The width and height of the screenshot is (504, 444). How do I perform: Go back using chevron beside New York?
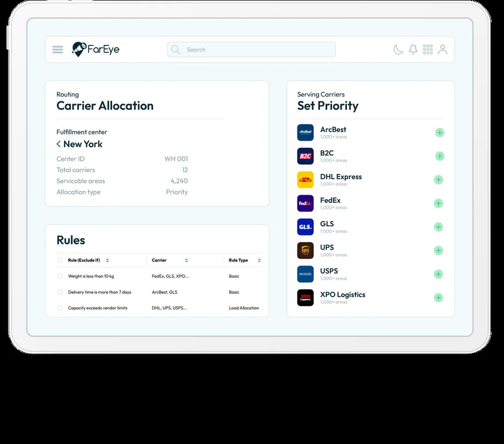(x=59, y=144)
